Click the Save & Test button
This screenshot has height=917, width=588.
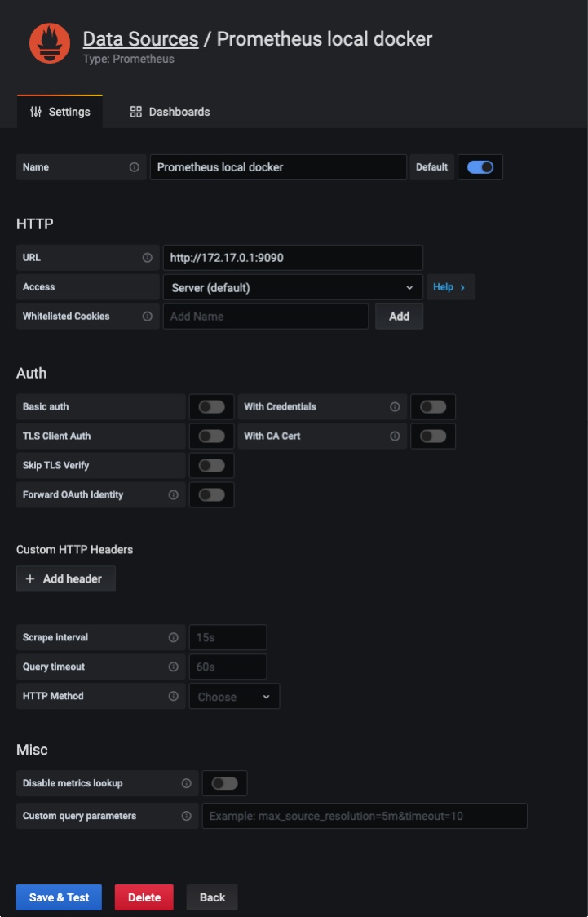coord(59,897)
